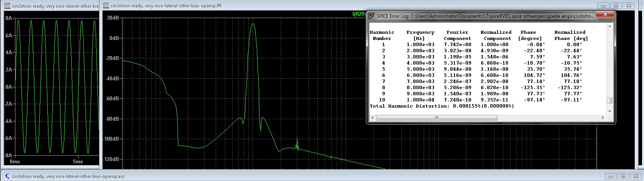Click the waveform window icon beside the first circlotron title
Screen dimensions: 644x181
(x=8, y=6)
